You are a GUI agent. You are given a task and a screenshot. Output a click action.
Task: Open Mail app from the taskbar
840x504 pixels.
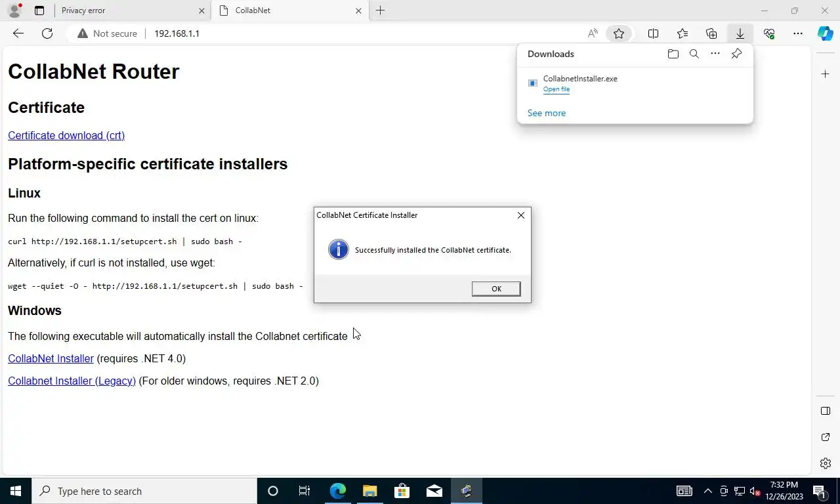[x=434, y=491]
